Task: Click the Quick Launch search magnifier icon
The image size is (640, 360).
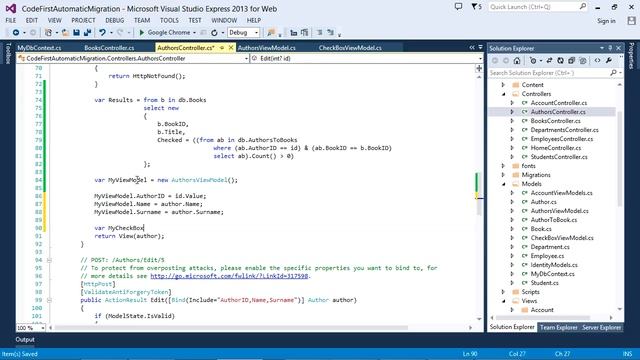Action: click(583, 7)
